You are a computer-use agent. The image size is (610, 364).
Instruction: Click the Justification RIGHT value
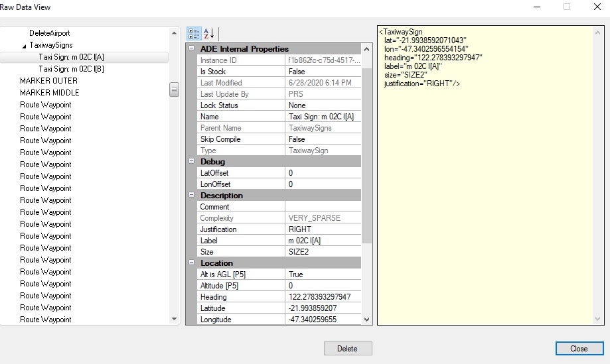(323, 229)
